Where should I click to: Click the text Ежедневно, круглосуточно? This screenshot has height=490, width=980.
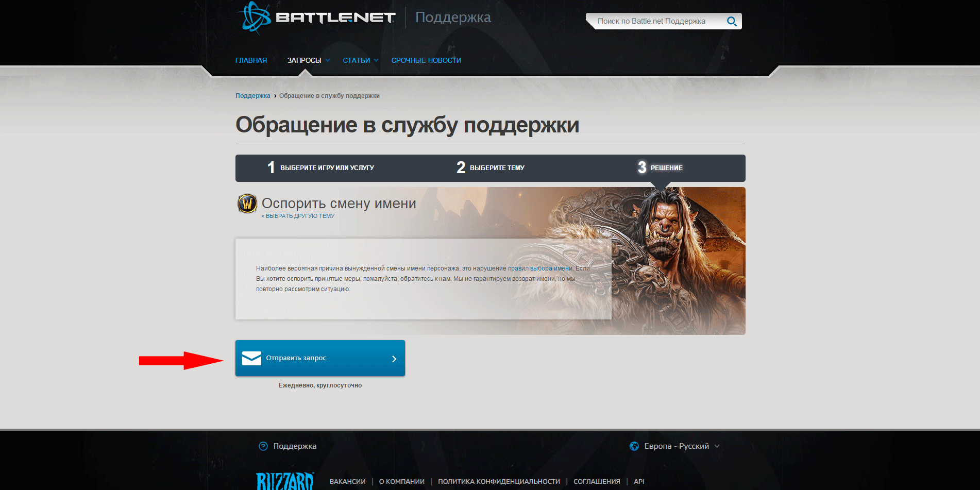click(320, 385)
